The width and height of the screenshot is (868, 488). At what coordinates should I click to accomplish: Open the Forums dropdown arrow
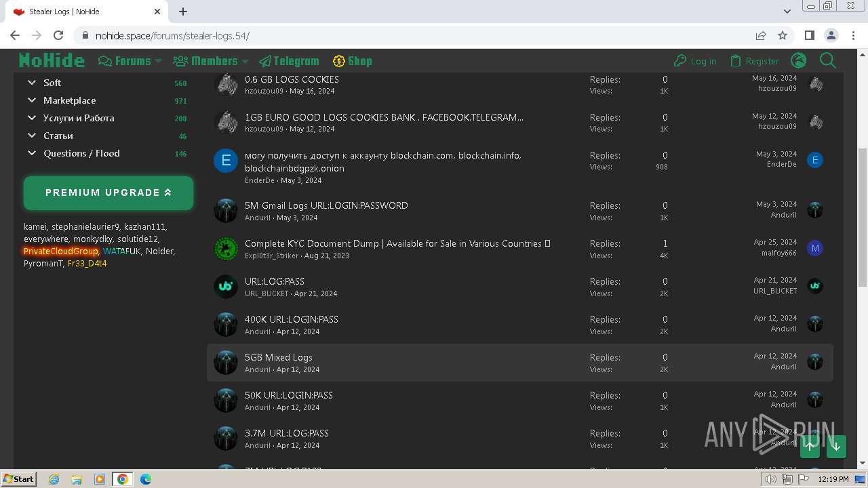159,61
